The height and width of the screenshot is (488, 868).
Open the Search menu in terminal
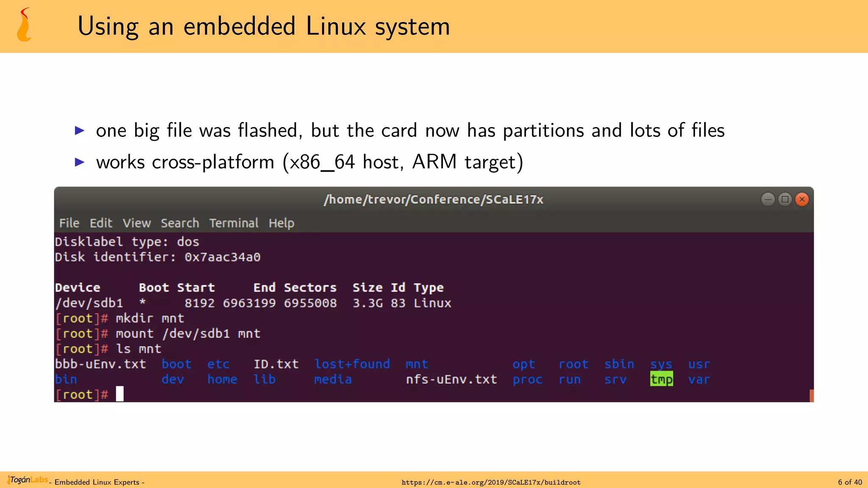180,223
